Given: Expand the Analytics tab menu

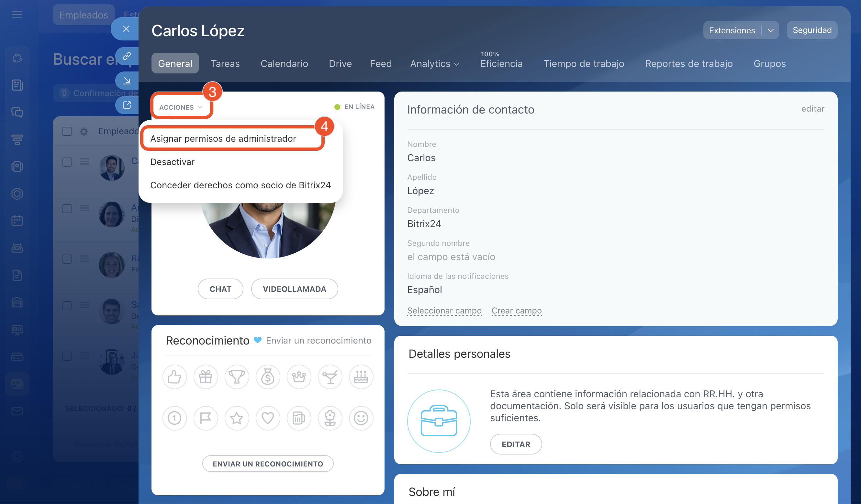Looking at the screenshot, I should click(434, 63).
